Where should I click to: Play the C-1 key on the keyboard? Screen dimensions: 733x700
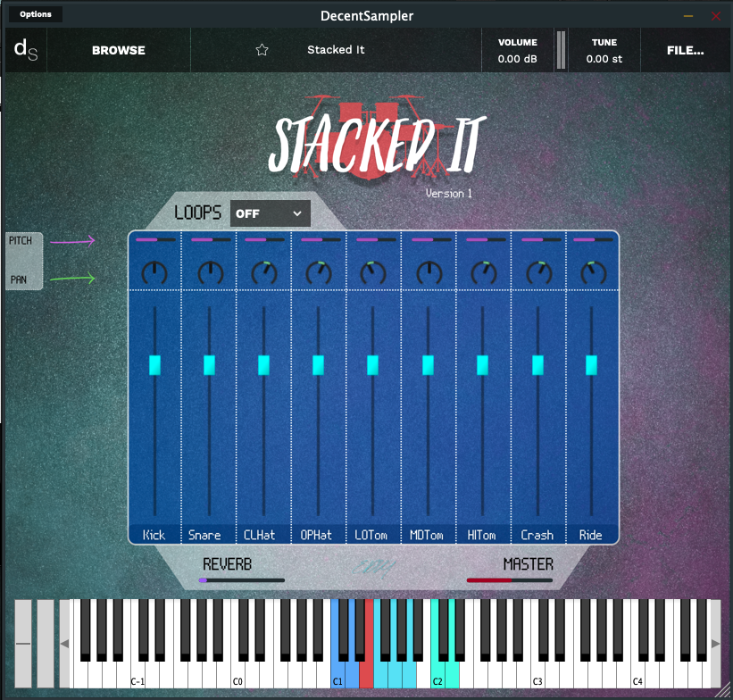pyautogui.click(x=137, y=675)
